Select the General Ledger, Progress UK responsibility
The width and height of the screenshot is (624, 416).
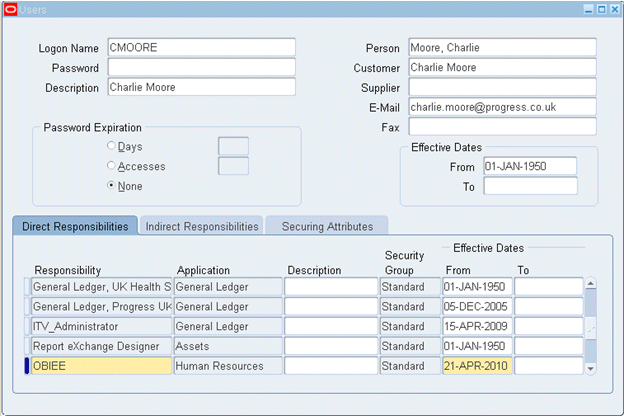click(101, 307)
